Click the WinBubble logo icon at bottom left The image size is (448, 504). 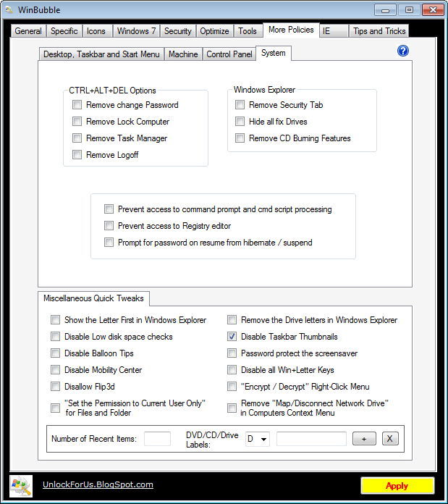(x=20, y=485)
